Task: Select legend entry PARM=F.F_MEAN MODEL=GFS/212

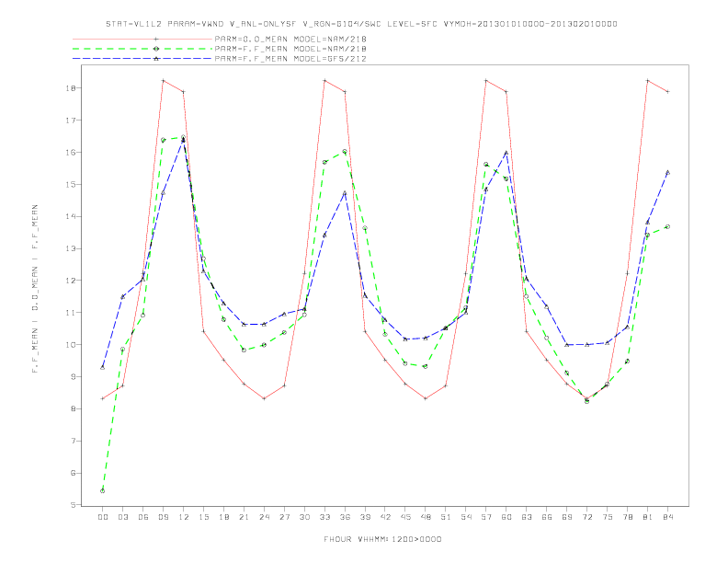Action: point(290,59)
